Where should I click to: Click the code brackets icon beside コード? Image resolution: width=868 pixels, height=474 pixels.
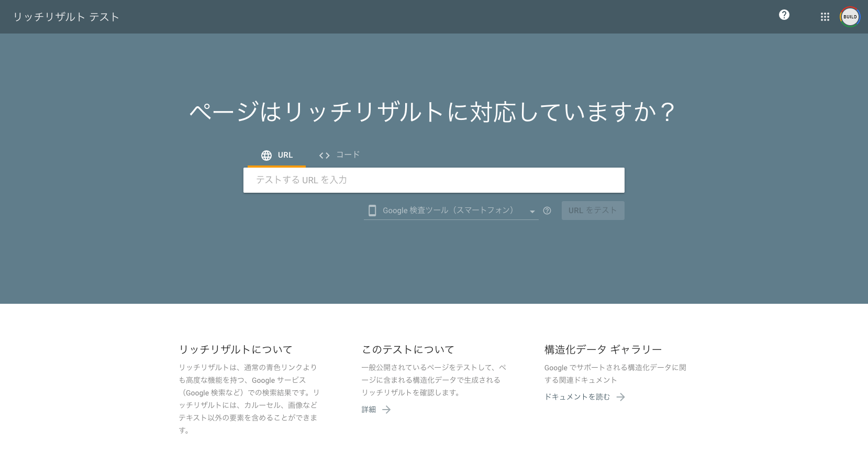coord(324,156)
